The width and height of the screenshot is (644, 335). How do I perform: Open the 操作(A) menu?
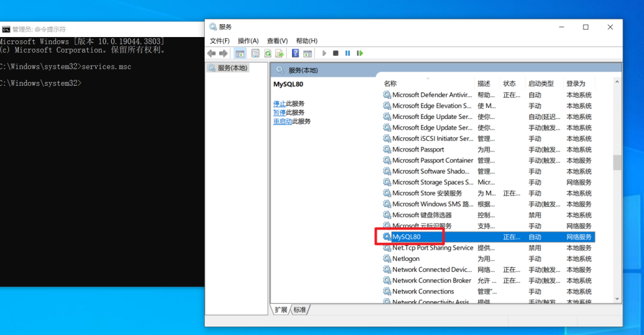(248, 40)
